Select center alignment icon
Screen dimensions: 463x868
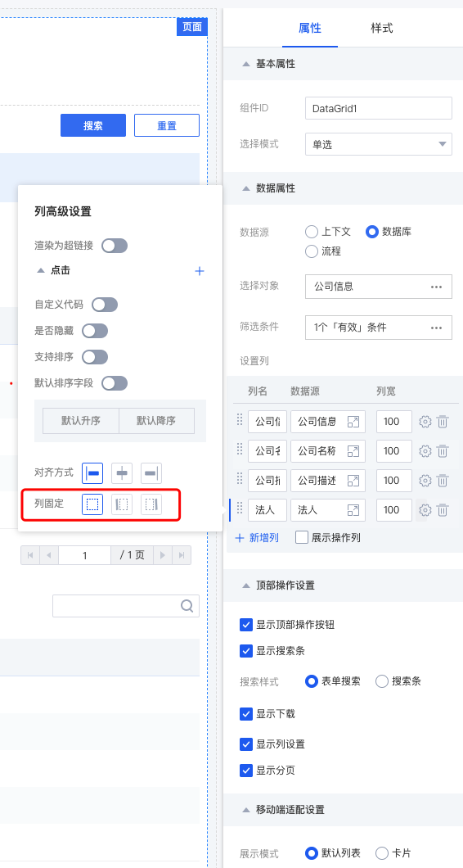[x=122, y=473]
